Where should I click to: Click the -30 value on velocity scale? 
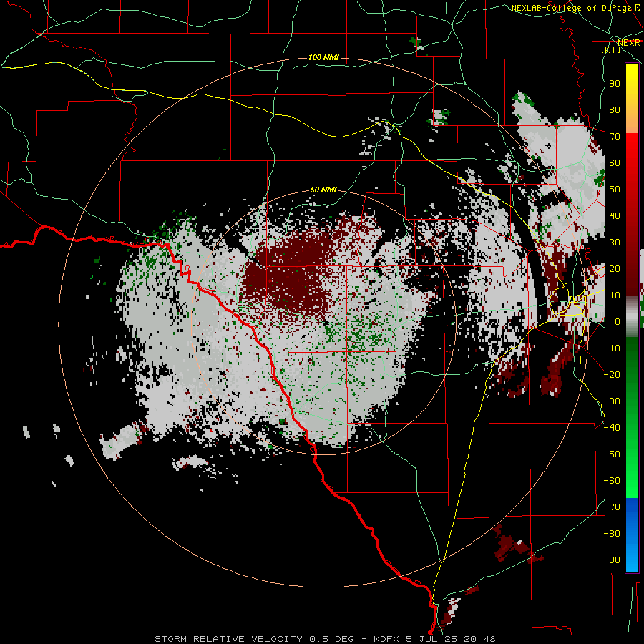[x=612, y=401]
